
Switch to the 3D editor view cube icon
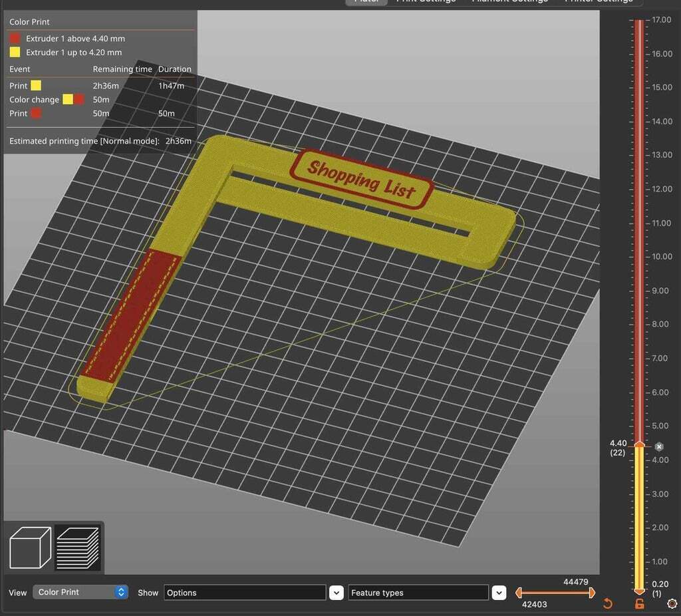point(30,547)
